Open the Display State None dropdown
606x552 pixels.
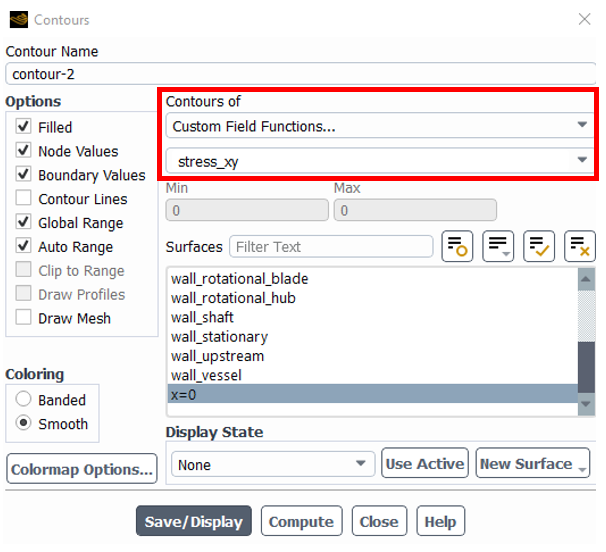(273, 464)
